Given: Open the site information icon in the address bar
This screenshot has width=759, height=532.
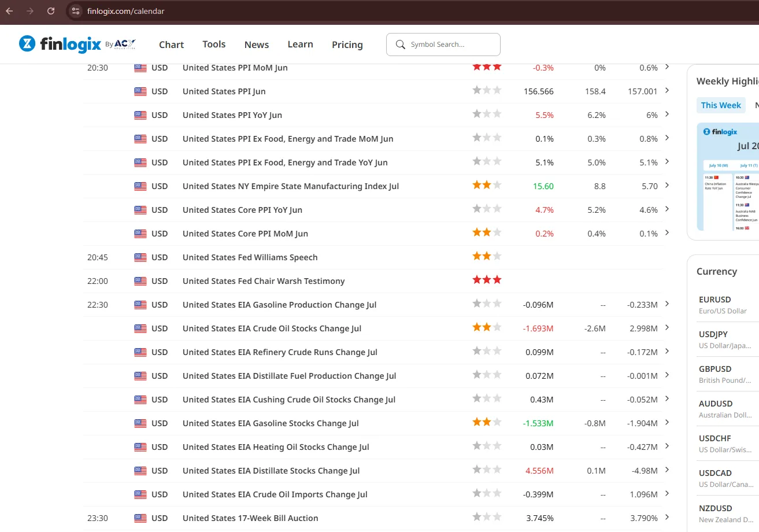Looking at the screenshot, I should [75, 11].
